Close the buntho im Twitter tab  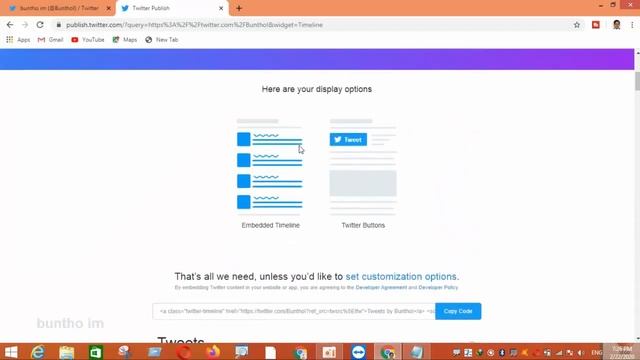(109, 8)
